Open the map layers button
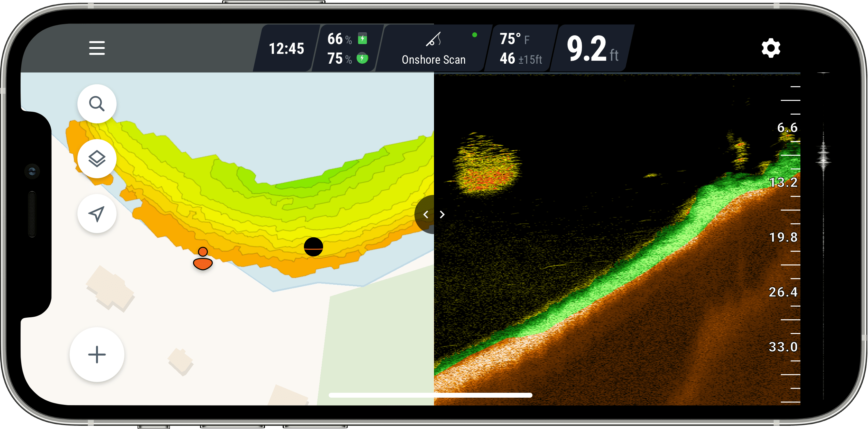The image size is (868, 429). click(x=97, y=159)
